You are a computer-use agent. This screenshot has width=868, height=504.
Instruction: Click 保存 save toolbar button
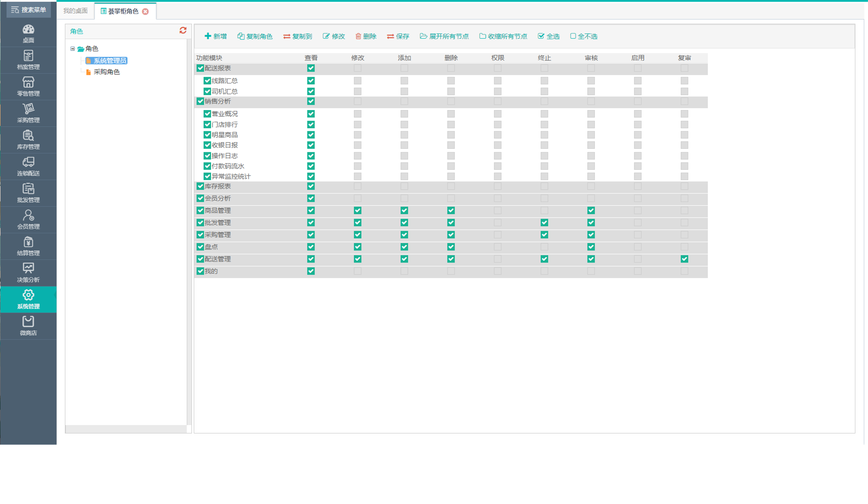(x=398, y=36)
